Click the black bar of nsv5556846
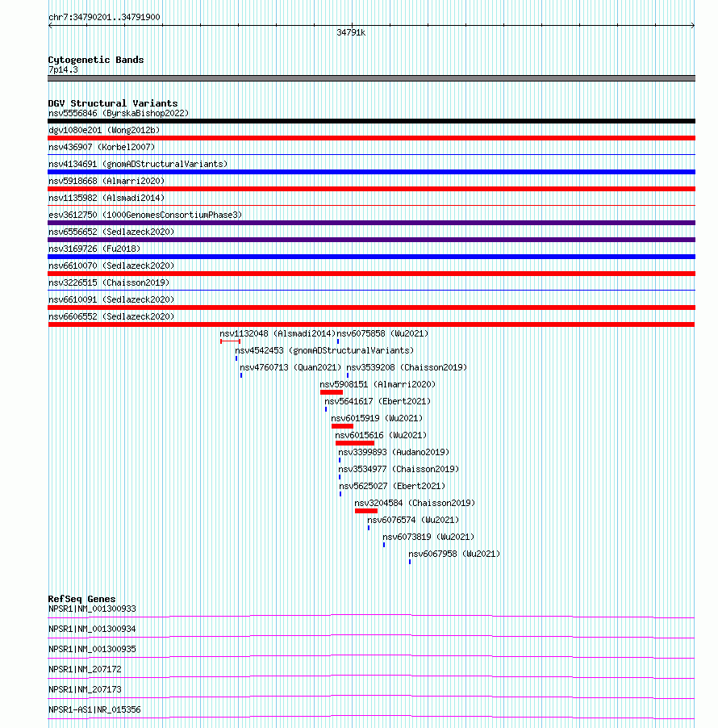The height and width of the screenshot is (728, 718). [x=371, y=121]
